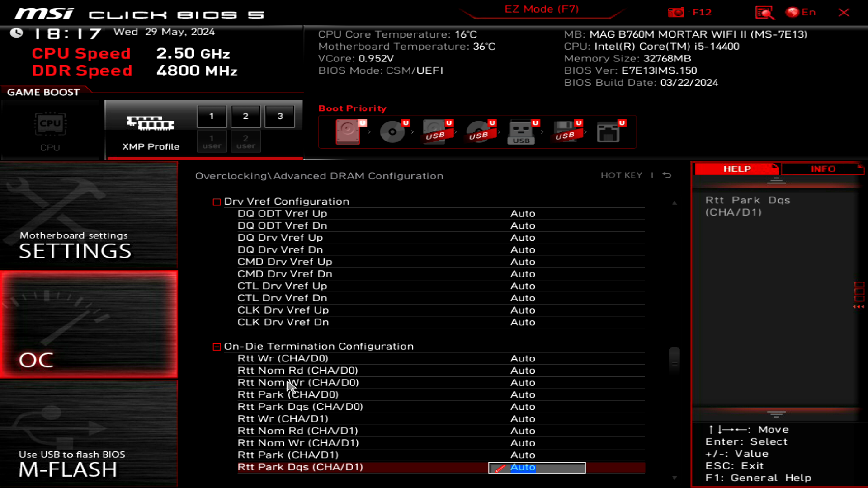Click the screenshot camera F12 icon

[x=676, y=13]
